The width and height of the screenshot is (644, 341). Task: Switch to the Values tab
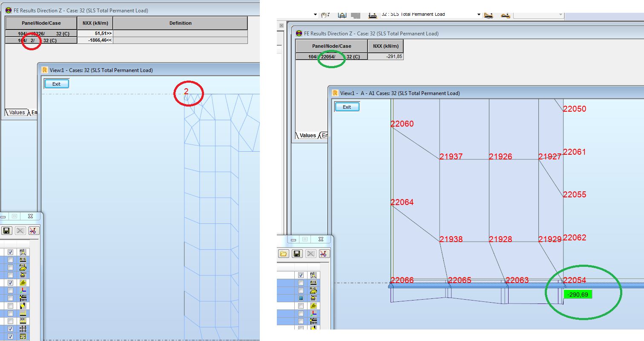click(16, 112)
